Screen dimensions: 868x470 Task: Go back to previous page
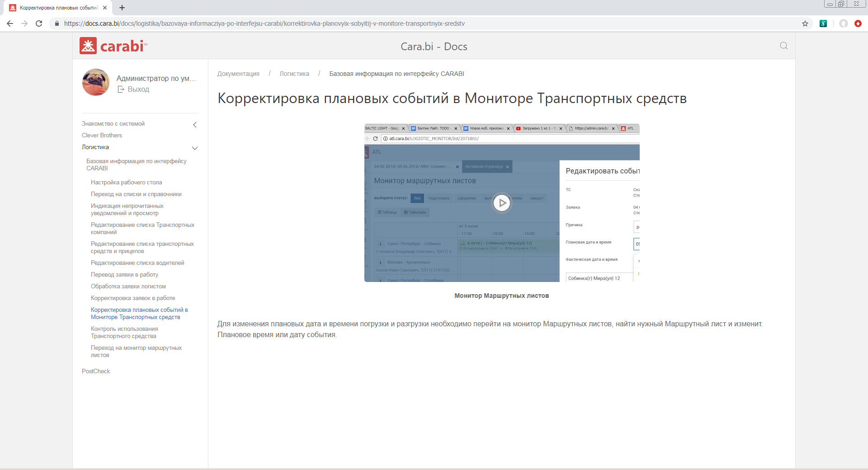pos(10,23)
